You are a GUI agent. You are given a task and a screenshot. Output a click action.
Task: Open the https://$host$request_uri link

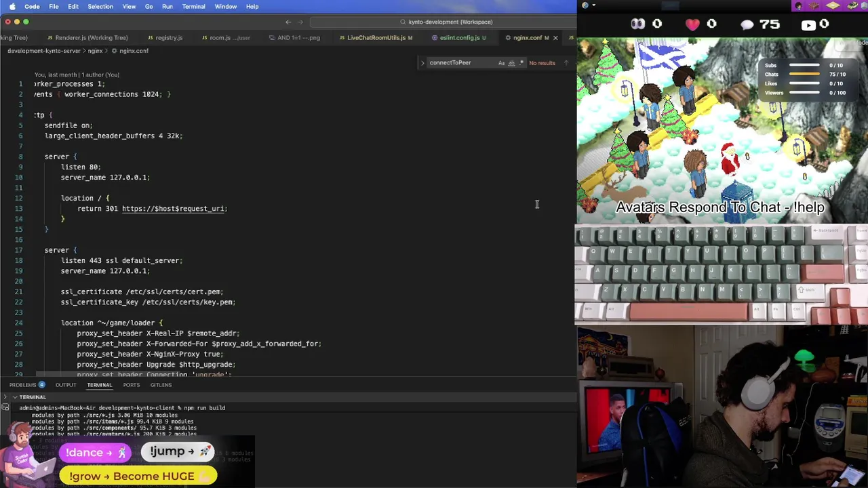click(173, 208)
